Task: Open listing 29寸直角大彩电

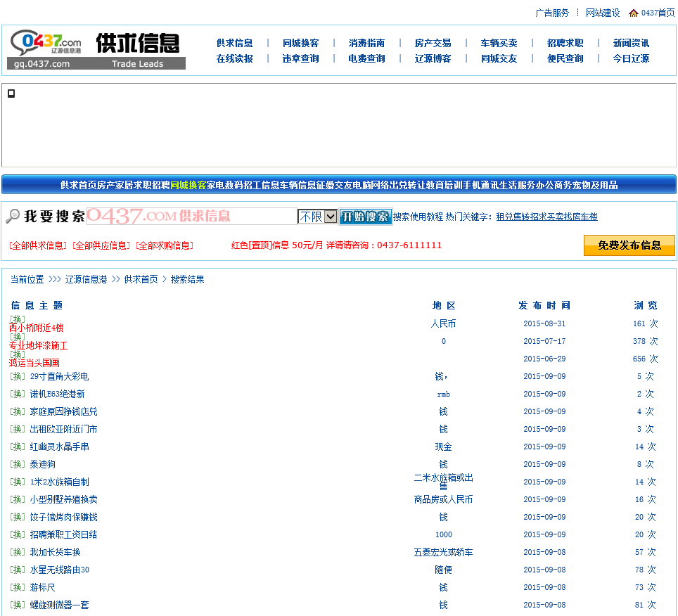Action: pyautogui.click(x=59, y=376)
